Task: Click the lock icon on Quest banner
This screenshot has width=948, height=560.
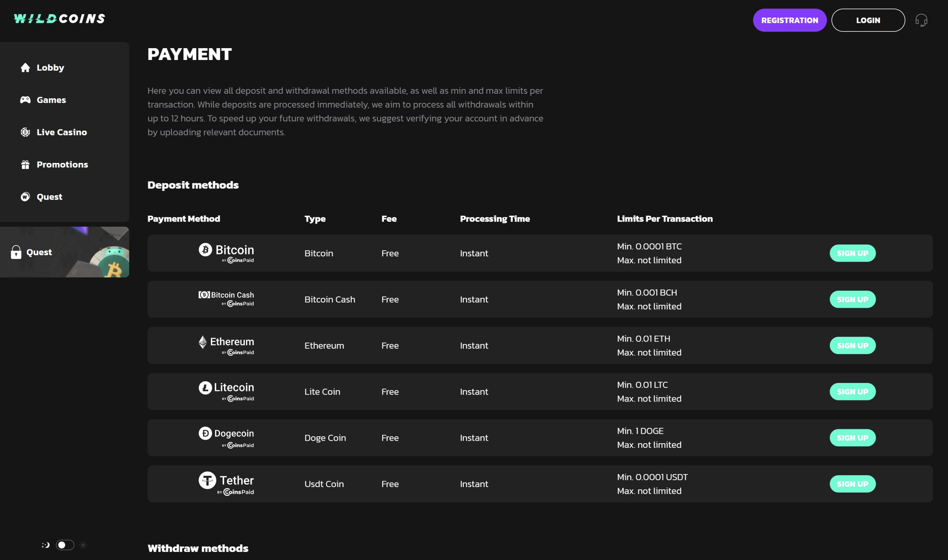Action: 16,252
